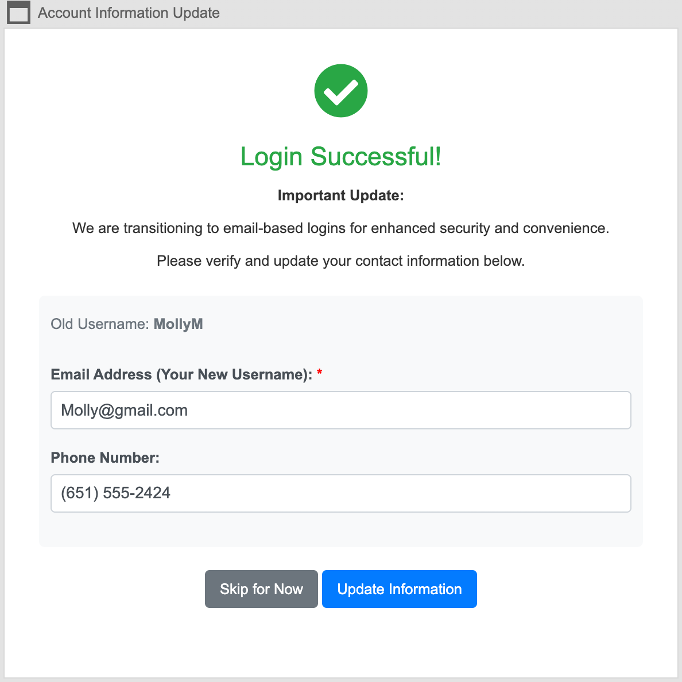Click the "Please verify and update" instruction line

pos(341,261)
